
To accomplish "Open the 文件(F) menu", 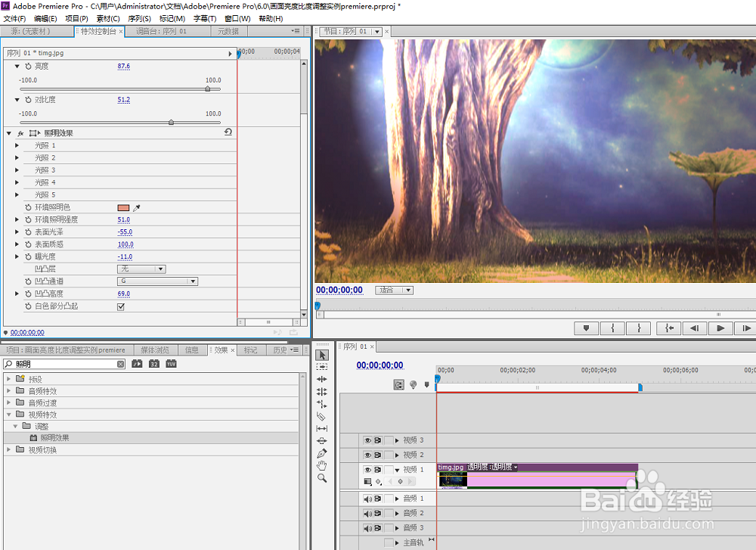I will pyautogui.click(x=14, y=18).
